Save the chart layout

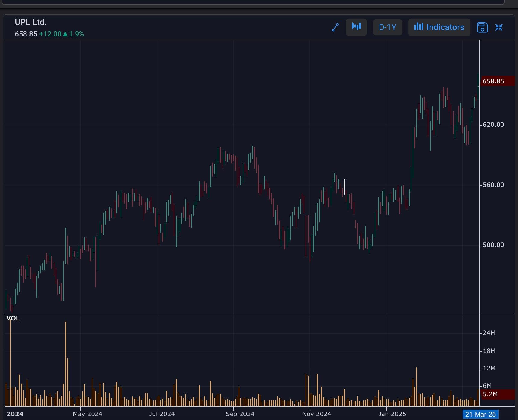click(x=482, y=27)
